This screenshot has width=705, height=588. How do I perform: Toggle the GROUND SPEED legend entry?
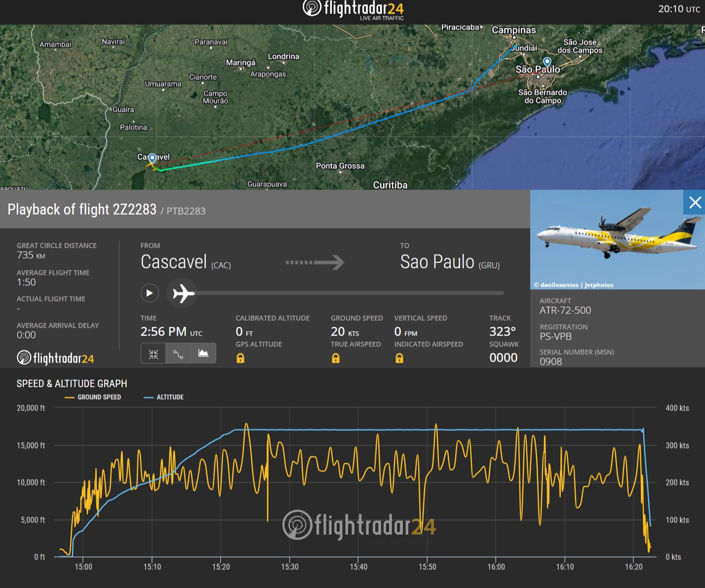point(93,397)
